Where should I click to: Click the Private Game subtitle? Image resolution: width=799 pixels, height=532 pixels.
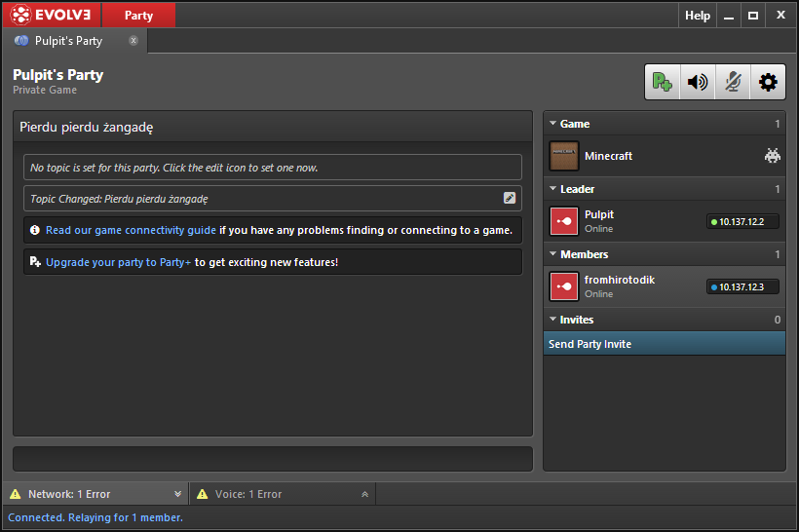(45, 90)
